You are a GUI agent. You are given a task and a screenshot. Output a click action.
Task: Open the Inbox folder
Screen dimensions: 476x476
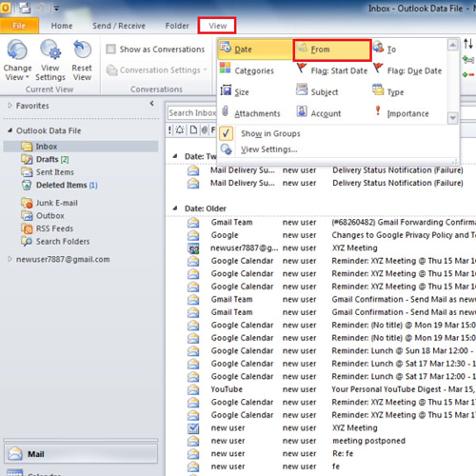(81, 147)
